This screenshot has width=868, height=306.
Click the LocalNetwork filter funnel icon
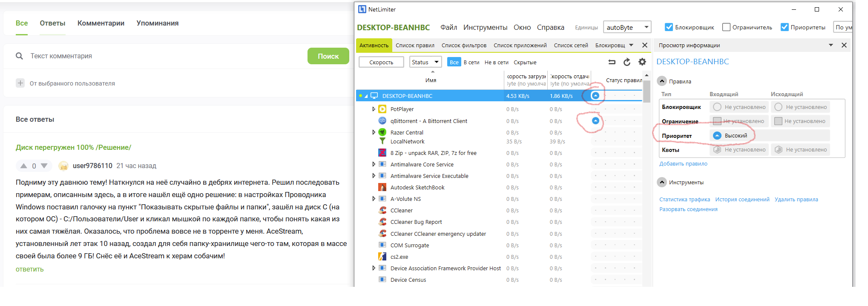point(382,141)
